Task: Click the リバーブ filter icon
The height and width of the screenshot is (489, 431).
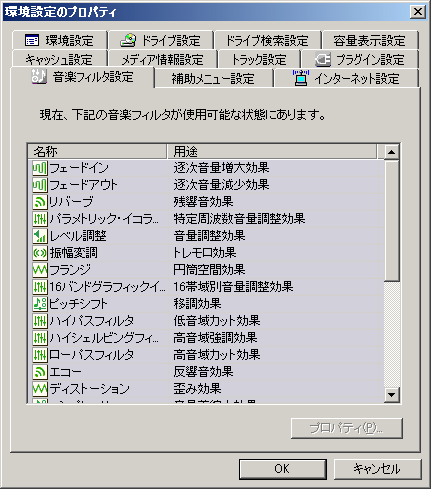Action: (40, 202)
